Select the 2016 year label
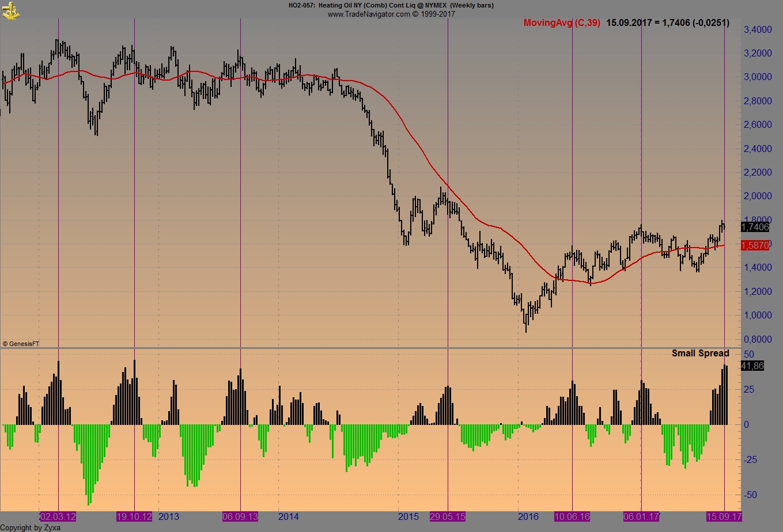This screenshot has width=783, height=532. point(528,517)
